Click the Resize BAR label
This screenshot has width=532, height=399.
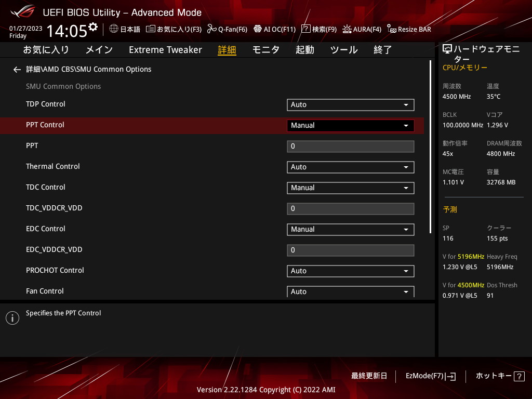click(x=414, y=29)
